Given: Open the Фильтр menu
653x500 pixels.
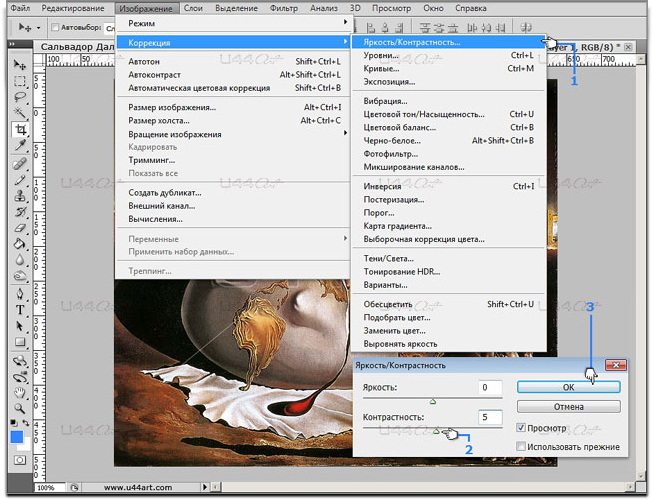Looking at the screenshot, I should click(x=284, y=8).
